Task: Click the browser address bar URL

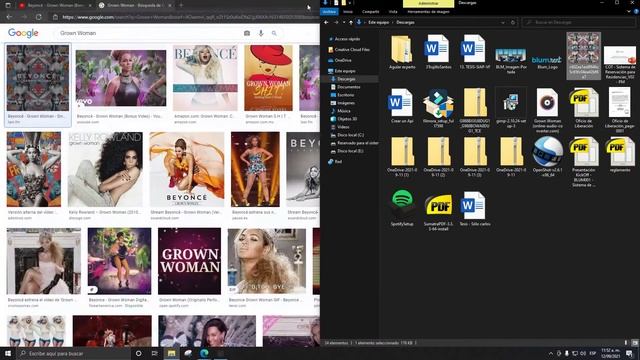Action: click(184, 17)
